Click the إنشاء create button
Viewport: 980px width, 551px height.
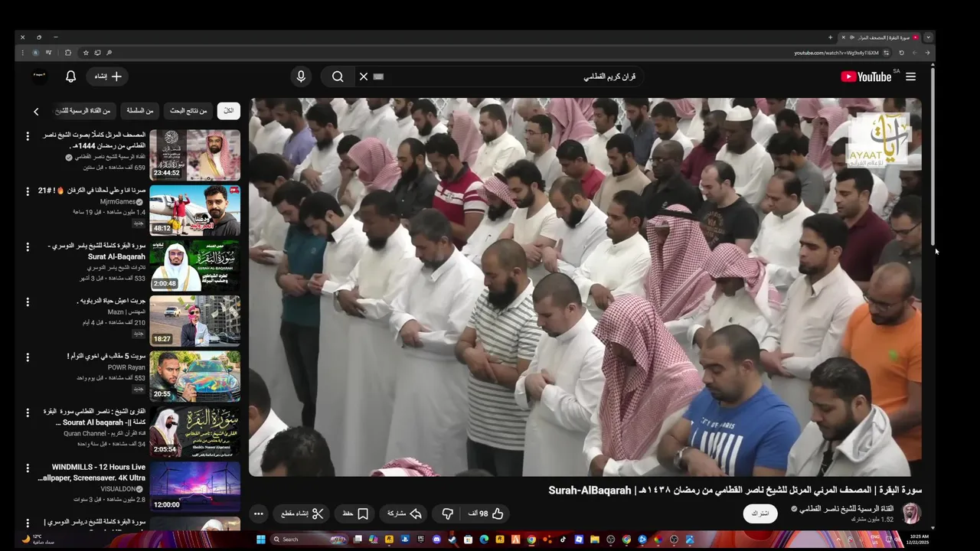[x=107, y=77]
